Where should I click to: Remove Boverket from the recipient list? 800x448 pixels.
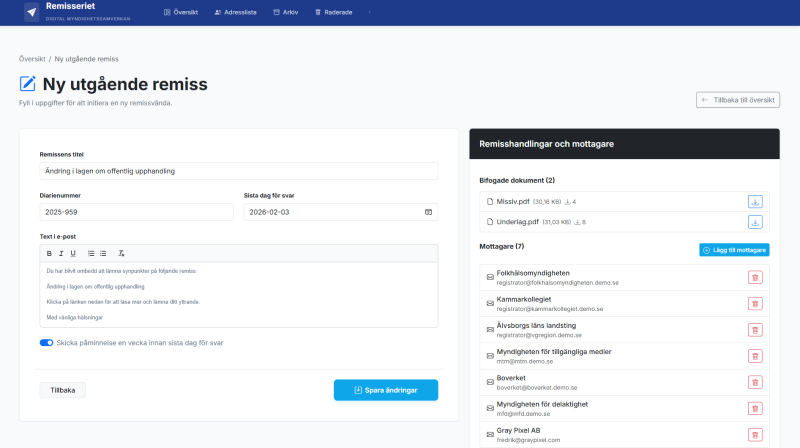755,382
